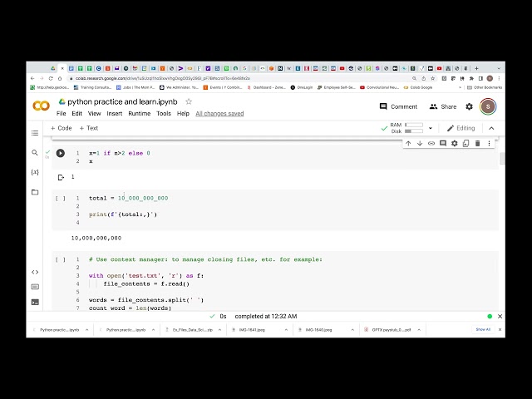Go back in browser history
Screen dimensions: 532x399
32,78
